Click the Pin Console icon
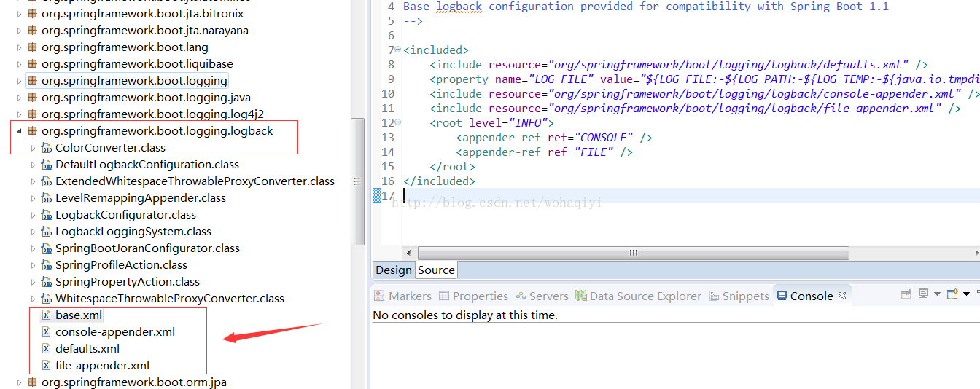980x389 pixels. tap(906, 294)
